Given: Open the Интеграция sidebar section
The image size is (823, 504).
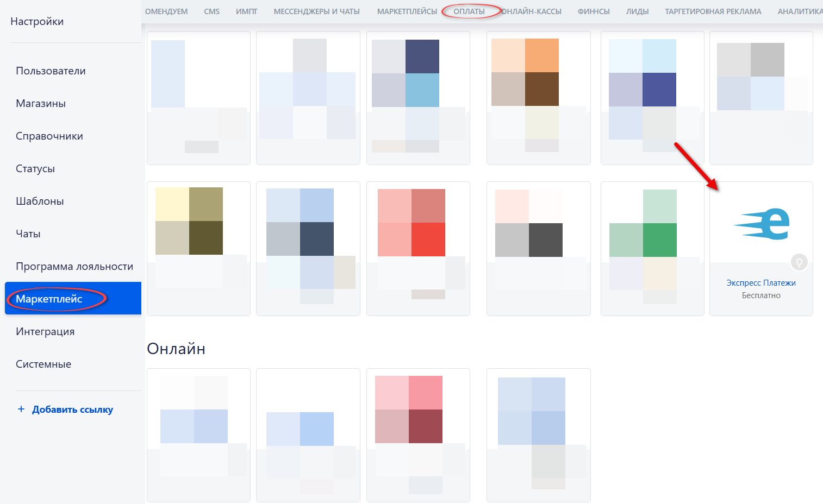Looking at the screenshot, I should (x=45, y=332).
